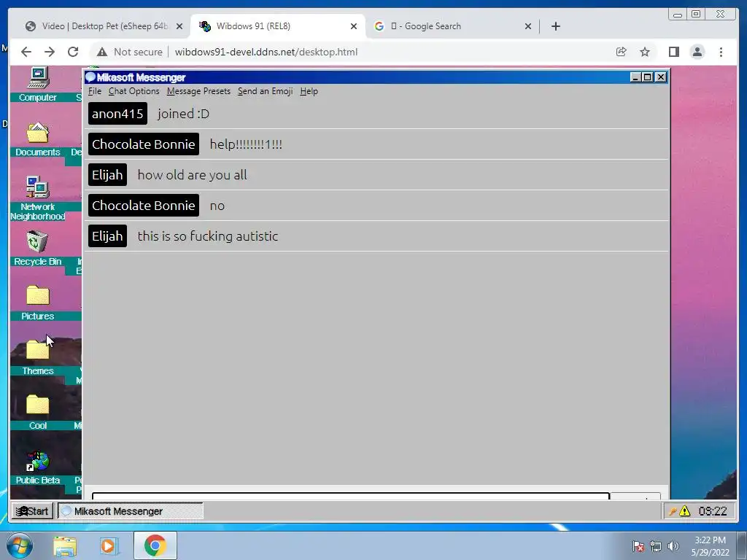Image resolution: width=747 pixels, height=560 pixels.
Task: Open the Send an Emoji menu
Action: point(266,91)
